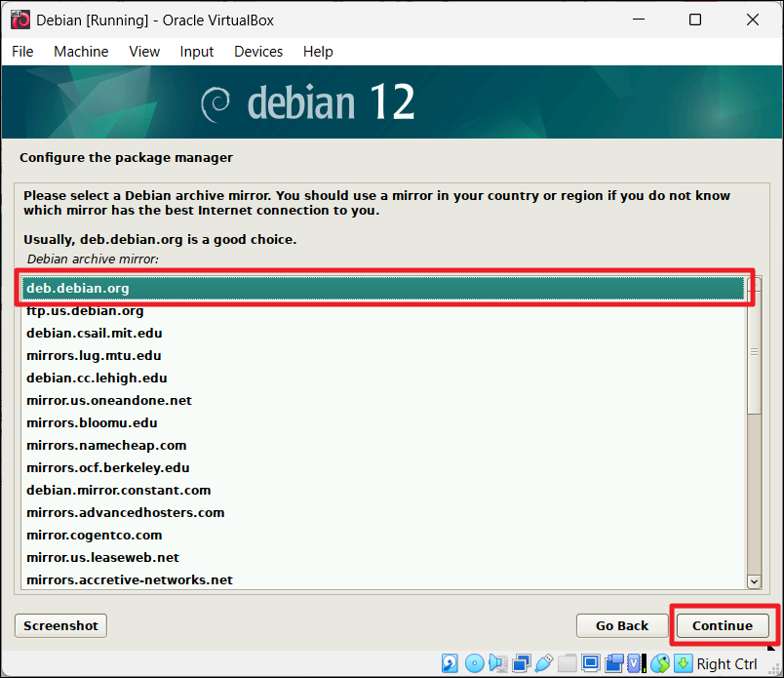Open the Help menu
The image size is (784, 678).
[x=318, y=52]
